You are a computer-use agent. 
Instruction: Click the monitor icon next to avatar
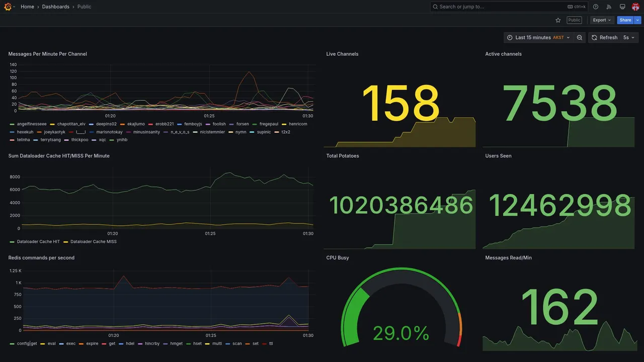pos(622,7)
